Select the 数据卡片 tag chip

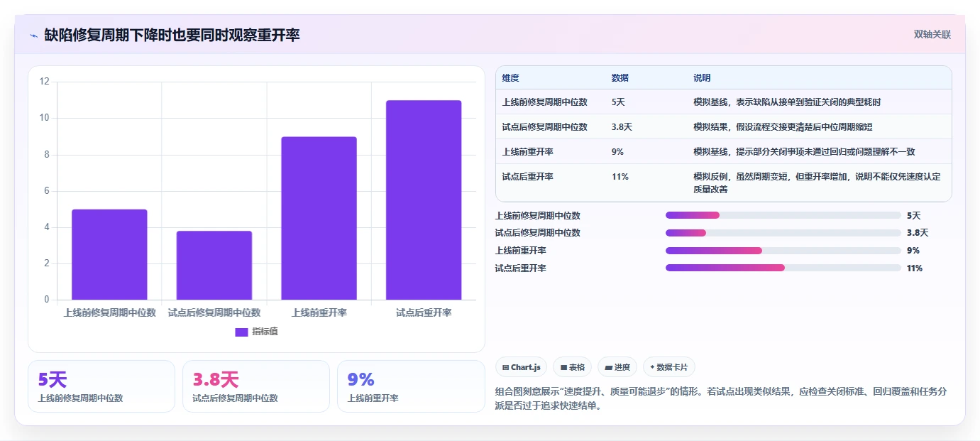[668, 367]
